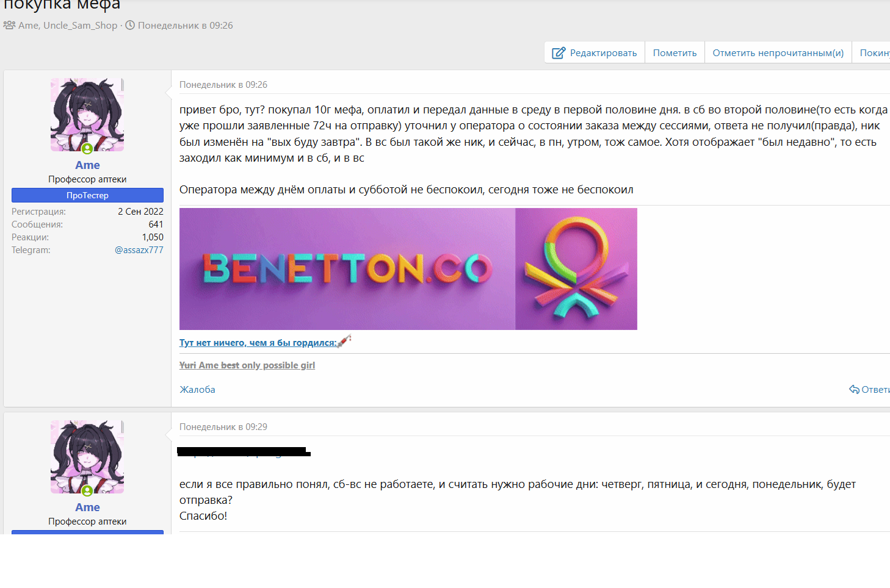The image size is (890, 588).
Task: Click the Telegram: label
Action: 31,250
